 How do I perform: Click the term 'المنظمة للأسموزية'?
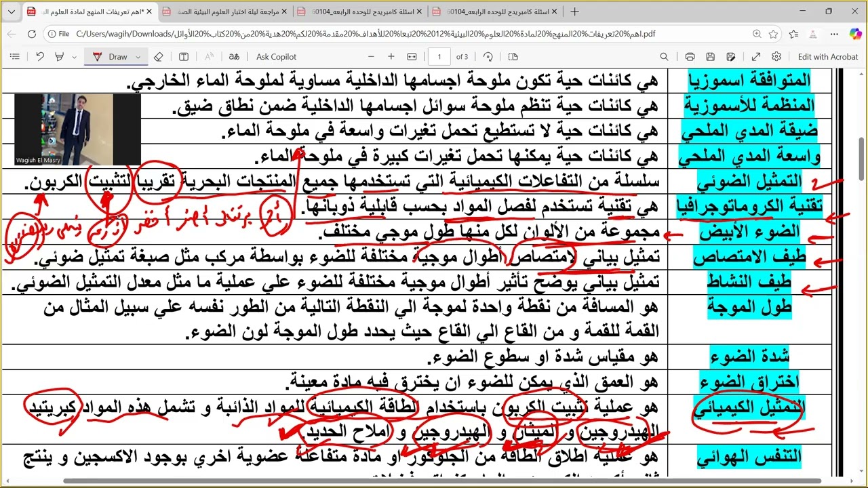pos(749,105)
